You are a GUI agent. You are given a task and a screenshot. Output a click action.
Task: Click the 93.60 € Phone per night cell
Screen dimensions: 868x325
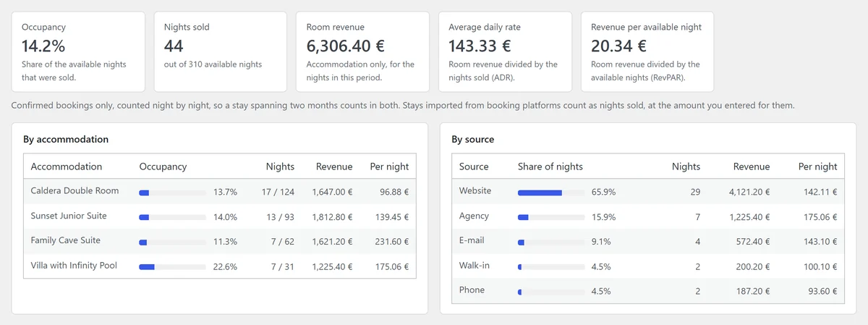(821, 291)
